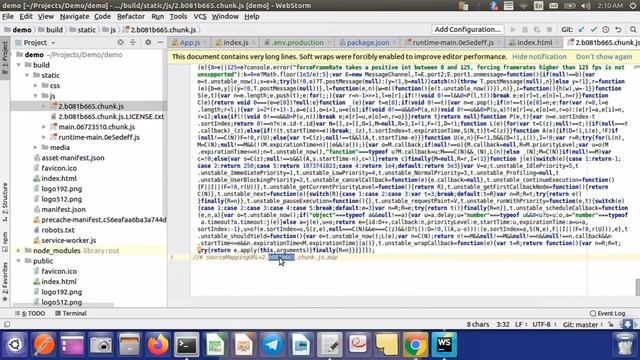
Task: Open Telegram from the dock
Action: 272,345
